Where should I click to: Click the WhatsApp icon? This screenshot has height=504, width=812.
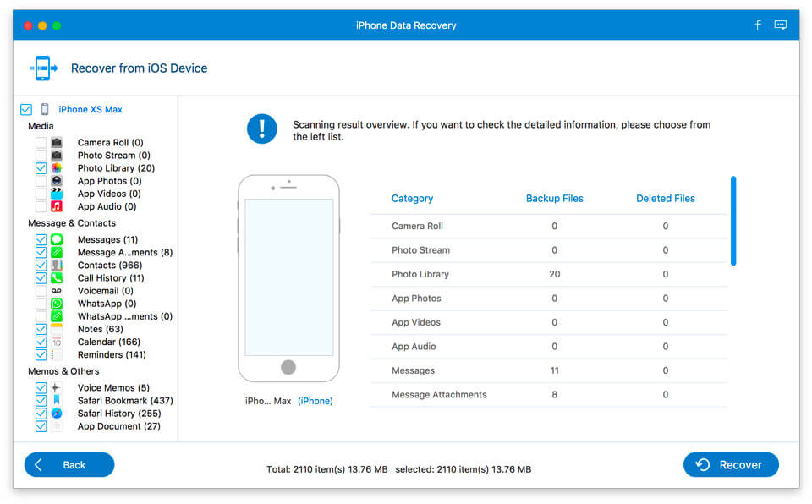(57, 304)
